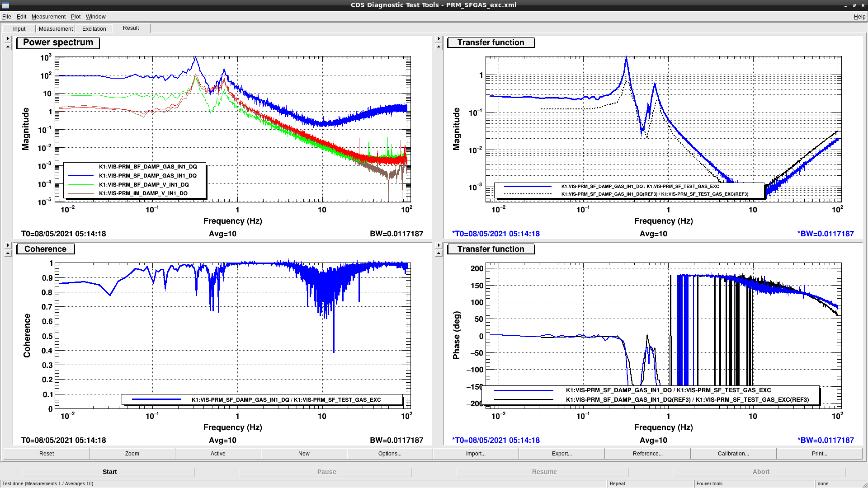
Task: Switch to the Excitation tab
Action: pyautogui.click(x=94, y=29)
